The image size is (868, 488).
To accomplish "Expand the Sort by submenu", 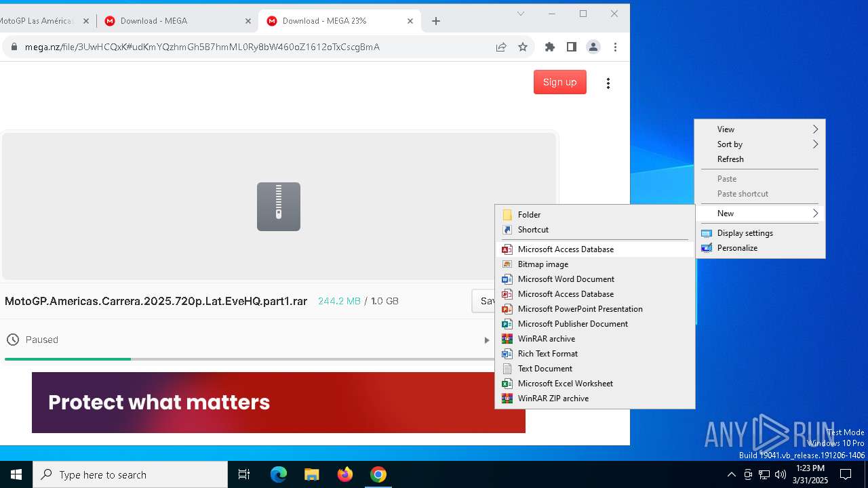I will 759,144.
